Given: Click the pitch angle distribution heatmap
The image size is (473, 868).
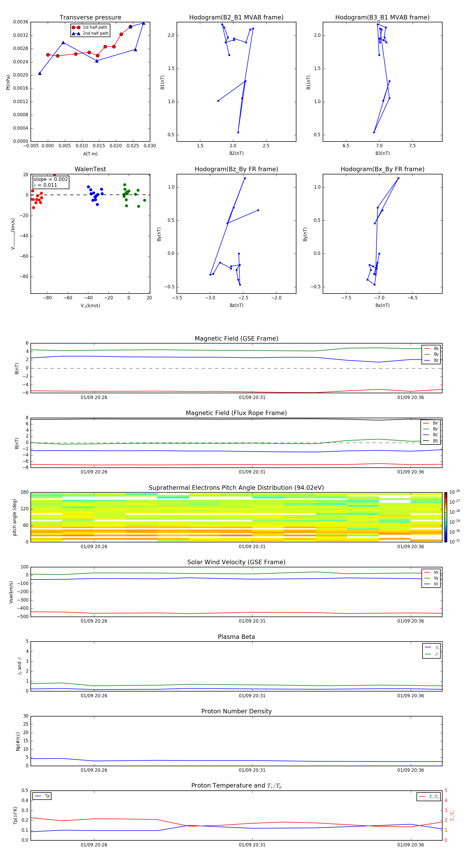Looking at the screenshot, I should (236, 517).
